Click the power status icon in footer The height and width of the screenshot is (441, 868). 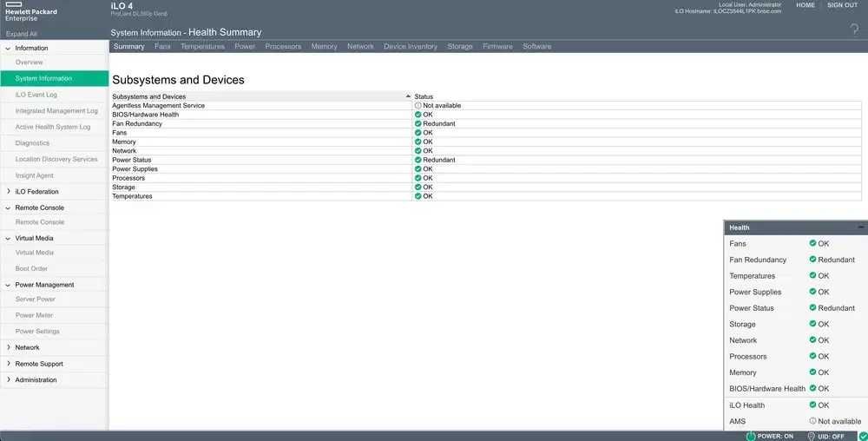pyautogui.click(x=751, y=437)
